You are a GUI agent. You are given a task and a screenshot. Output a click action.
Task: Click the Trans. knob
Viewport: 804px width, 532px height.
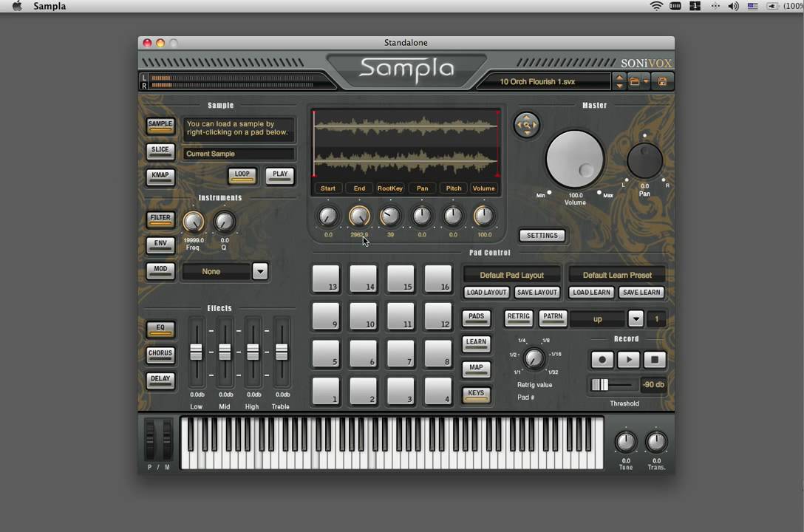656,441
